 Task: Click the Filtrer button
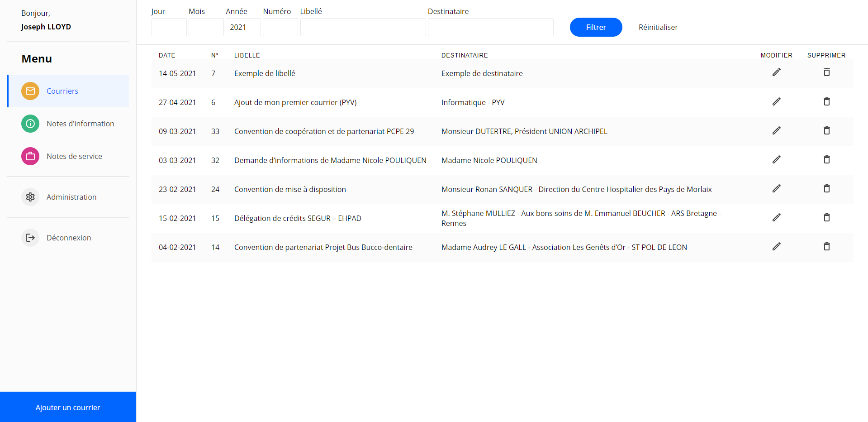(596, 27)
